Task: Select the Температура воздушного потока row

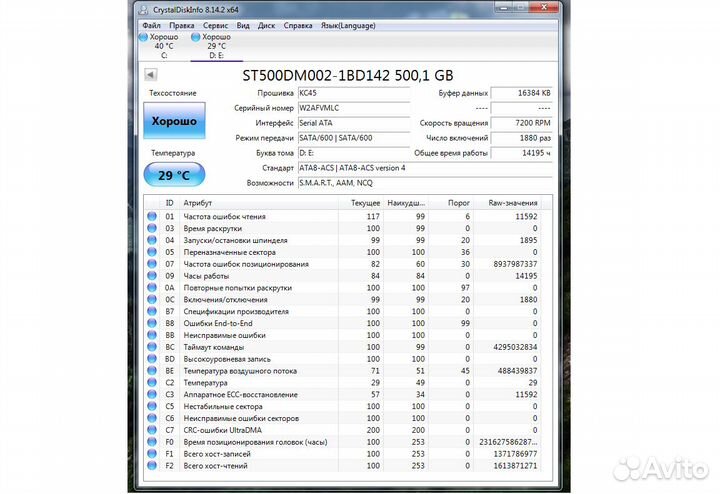Action: (342, 370)
